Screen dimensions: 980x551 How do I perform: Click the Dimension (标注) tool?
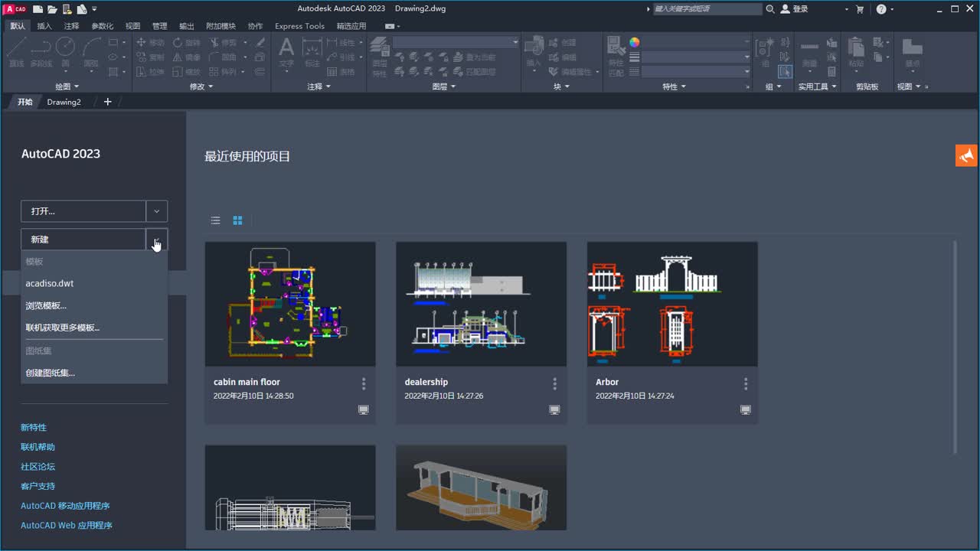(312, 53)
